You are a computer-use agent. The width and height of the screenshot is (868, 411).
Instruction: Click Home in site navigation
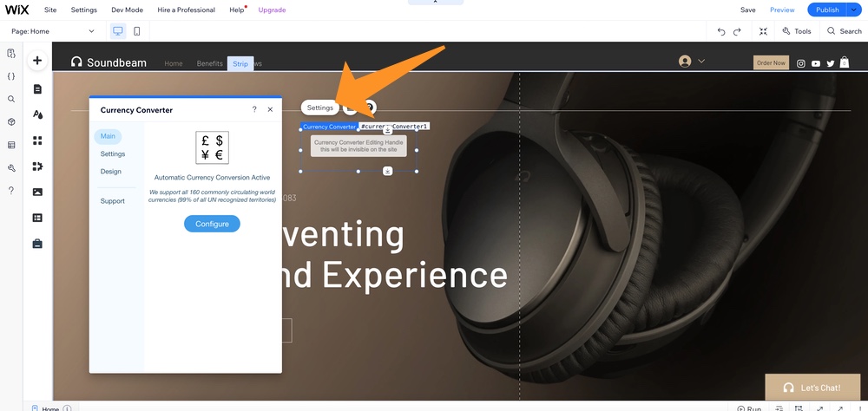pyautogui.click(x=174, y=63)
